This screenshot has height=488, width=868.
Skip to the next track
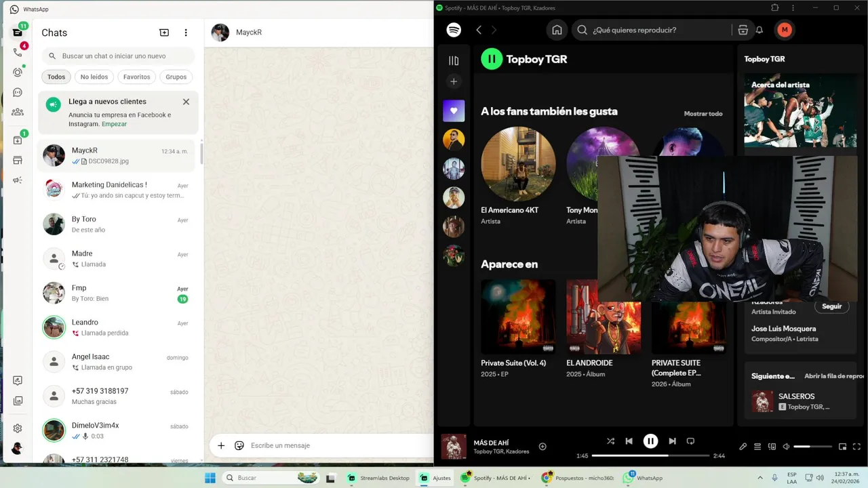[x=672, y=441]
